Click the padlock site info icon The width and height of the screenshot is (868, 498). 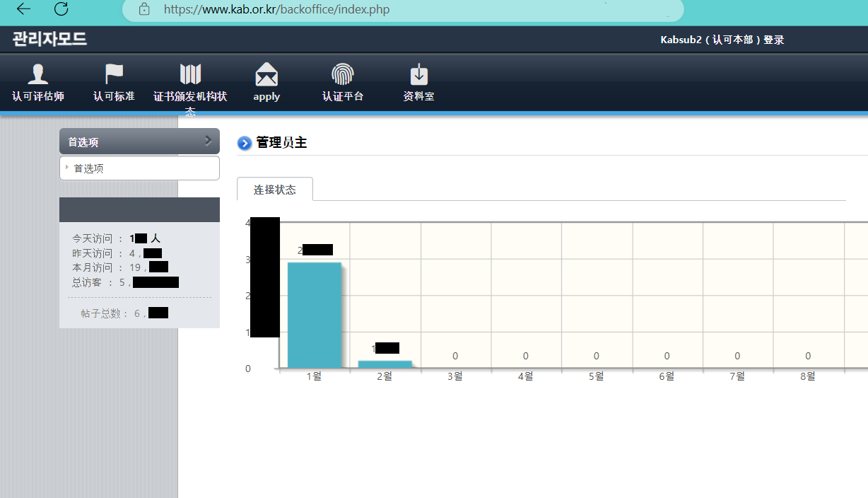tap(145, 10)
